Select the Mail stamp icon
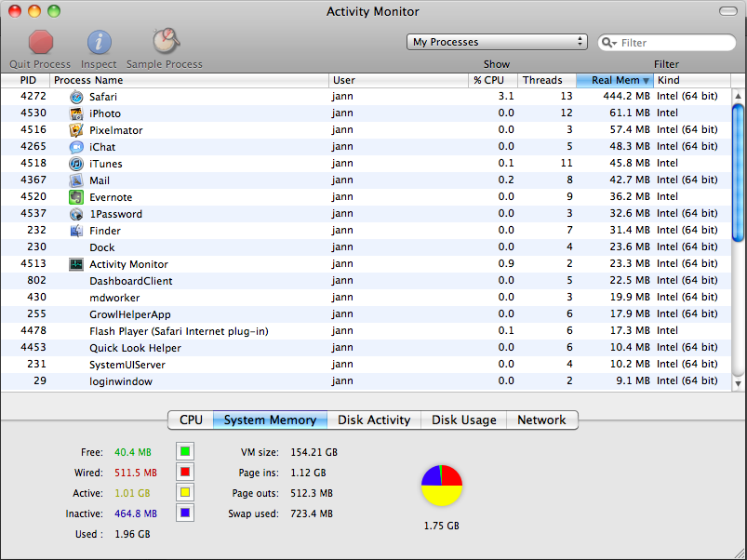Screen dimensions: 747x560 click(76, 180)
